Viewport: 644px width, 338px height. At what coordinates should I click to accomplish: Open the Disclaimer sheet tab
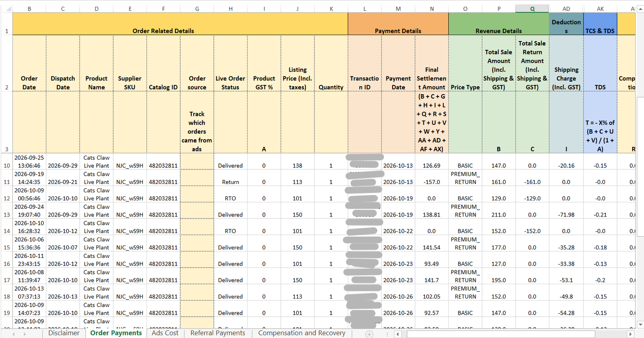pos(64,333)
